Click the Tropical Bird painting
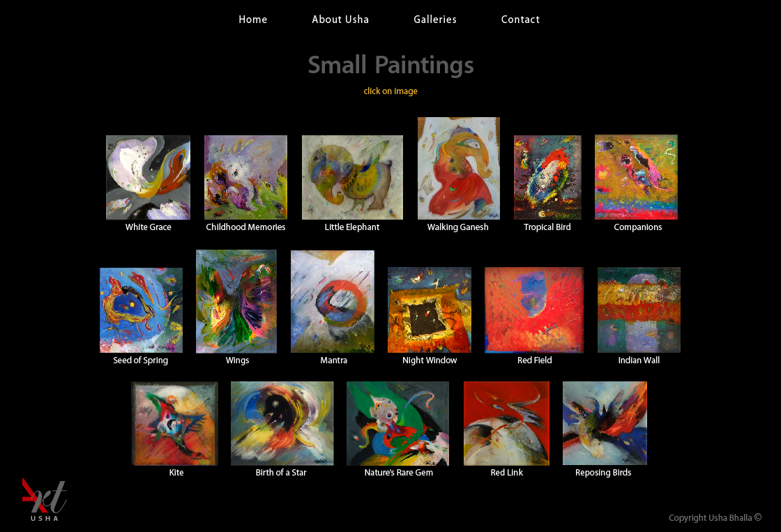The height and width of the screenshot is (532, 781). (547, 177)
